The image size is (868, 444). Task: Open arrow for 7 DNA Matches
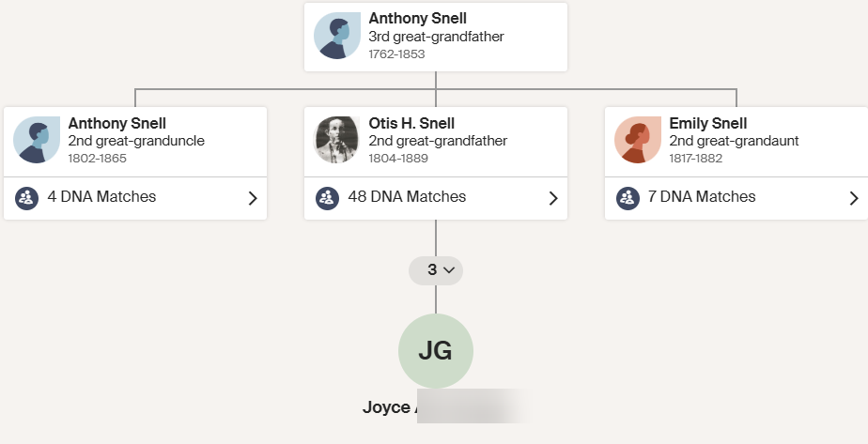tap(854, 198)
